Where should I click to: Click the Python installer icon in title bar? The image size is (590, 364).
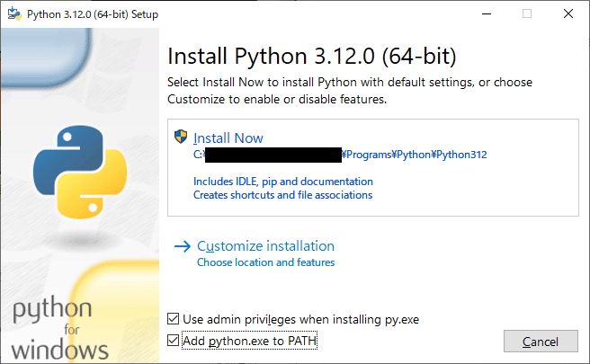[x=14, y=13]
